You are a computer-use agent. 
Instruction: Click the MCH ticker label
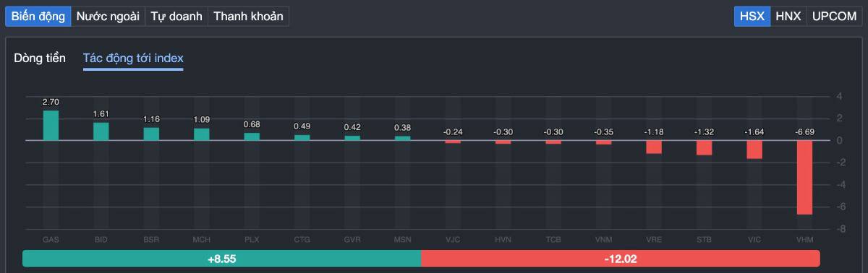202,239
